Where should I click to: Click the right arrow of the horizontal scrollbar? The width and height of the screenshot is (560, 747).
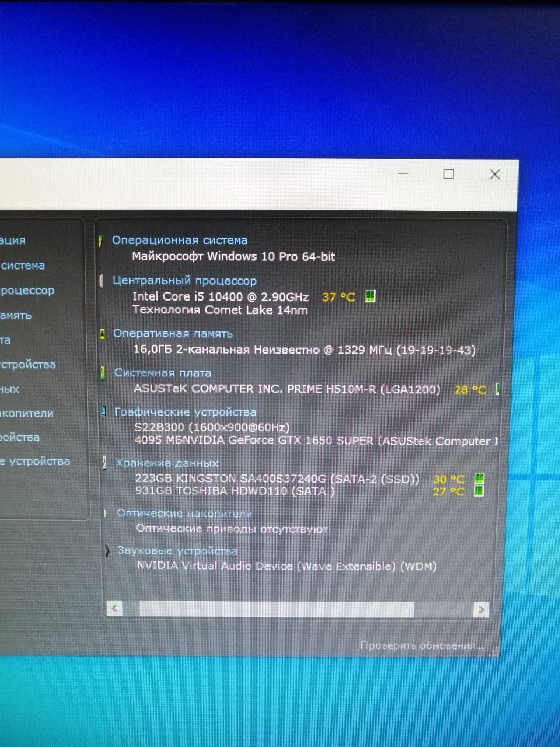click(x=481, y=609)
